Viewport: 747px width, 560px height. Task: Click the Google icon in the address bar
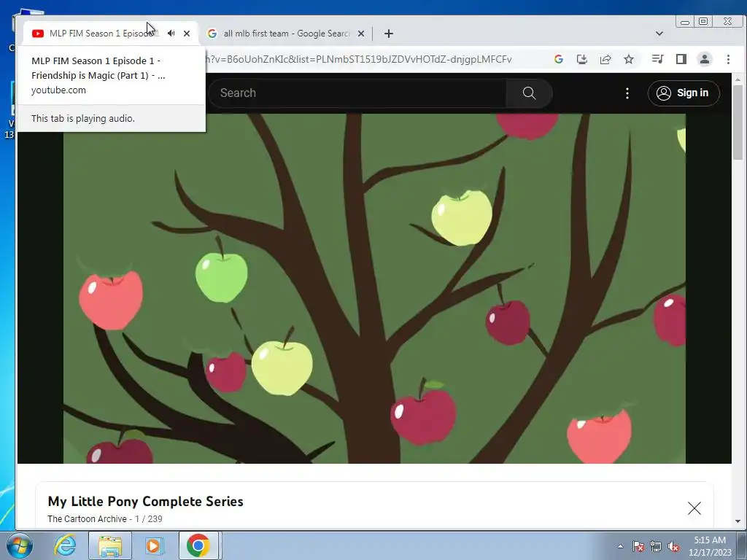pyautogui.click(x=559, y=59)
